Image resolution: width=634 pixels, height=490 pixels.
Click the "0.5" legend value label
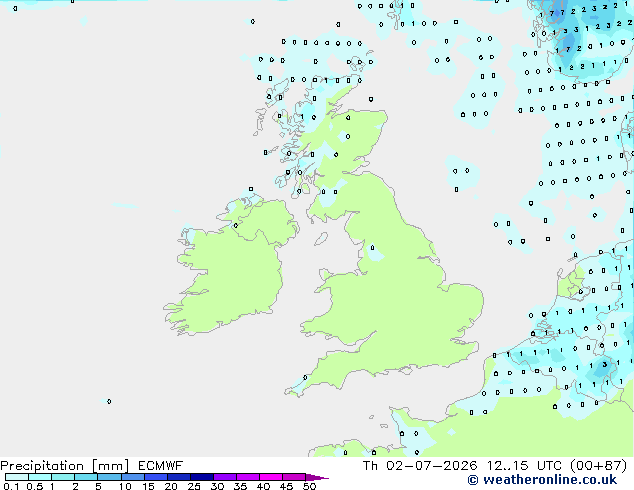pos(34,486)
